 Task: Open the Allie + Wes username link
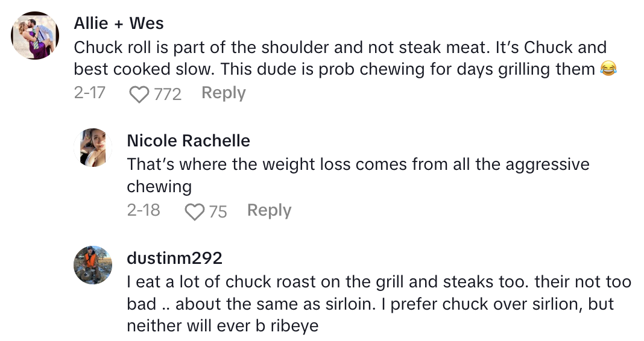(118, 23)
